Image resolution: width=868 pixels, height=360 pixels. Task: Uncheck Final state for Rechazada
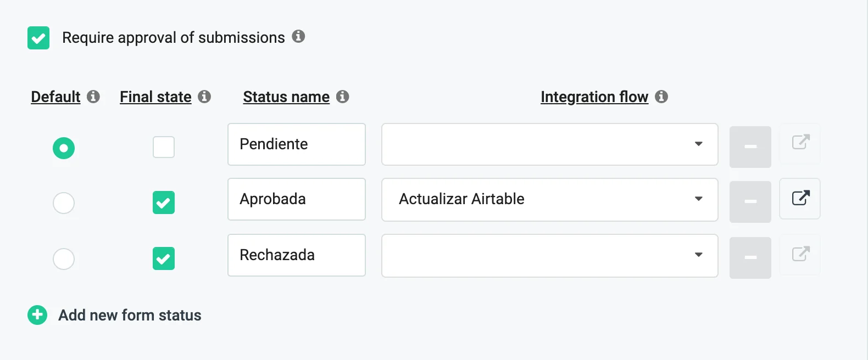coord(164,258)
